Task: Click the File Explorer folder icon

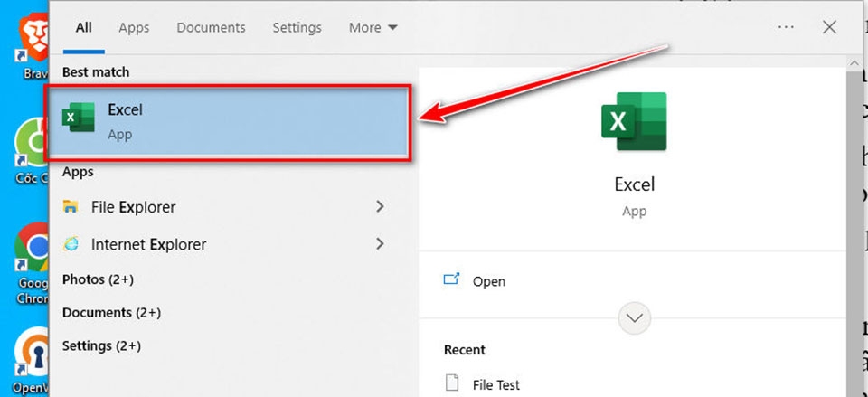Action: (x=71, y=207)
